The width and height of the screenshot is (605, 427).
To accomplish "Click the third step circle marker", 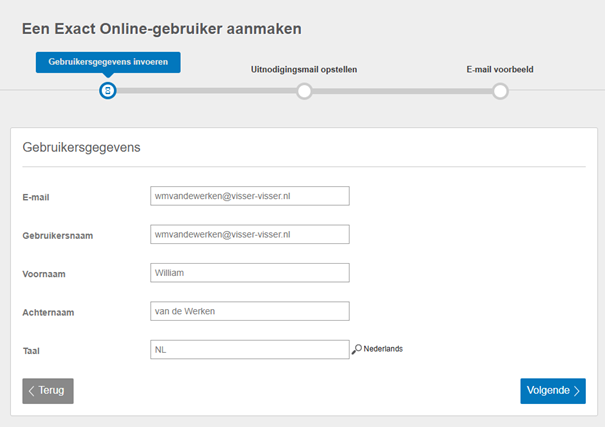I will (x=500, y=91).
